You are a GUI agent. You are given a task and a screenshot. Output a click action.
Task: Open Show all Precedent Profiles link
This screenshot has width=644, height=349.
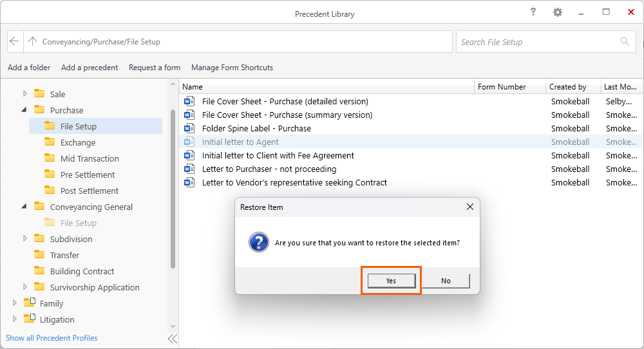tap(52, 338)
